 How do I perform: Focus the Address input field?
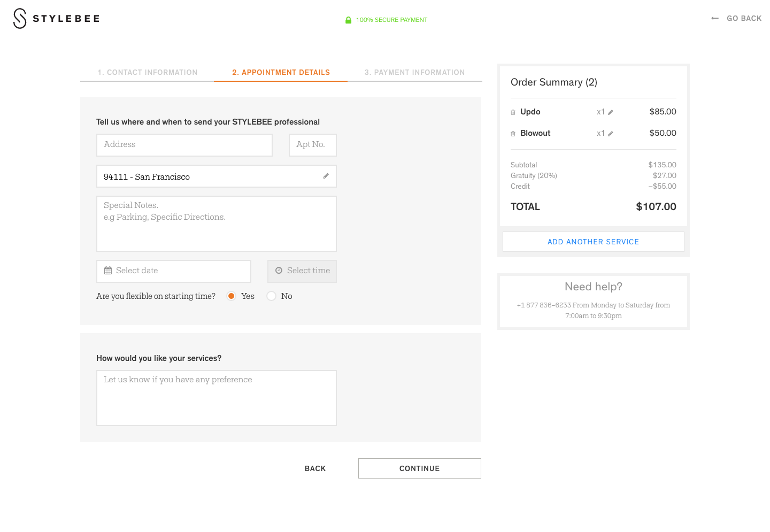(184, 145)
